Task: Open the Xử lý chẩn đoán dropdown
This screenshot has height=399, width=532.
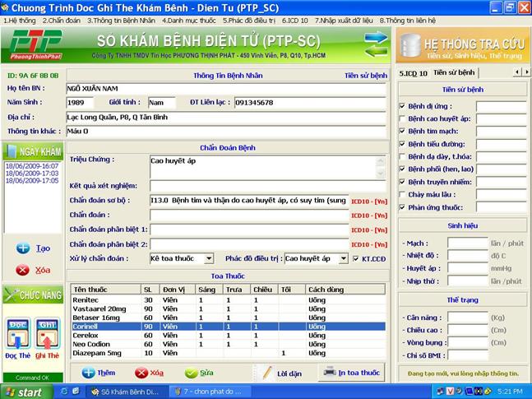Action: 208,258
